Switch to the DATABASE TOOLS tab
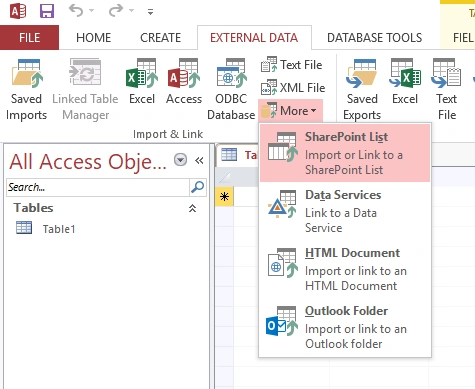 pyautogui.click(x=374, y=38)
